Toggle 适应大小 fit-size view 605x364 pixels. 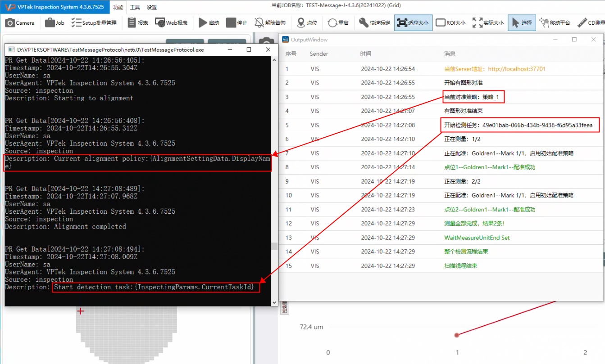(413, 23)
